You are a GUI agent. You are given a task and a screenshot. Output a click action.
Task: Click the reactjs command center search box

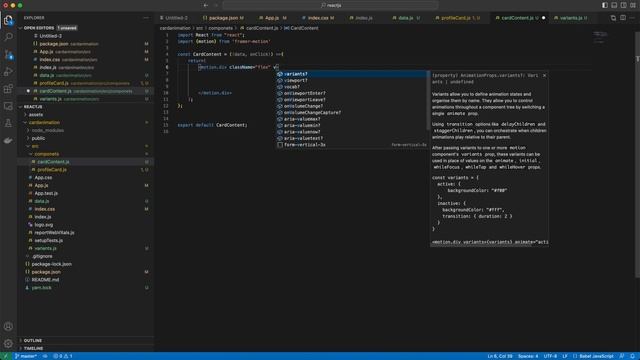pos(331,5)
